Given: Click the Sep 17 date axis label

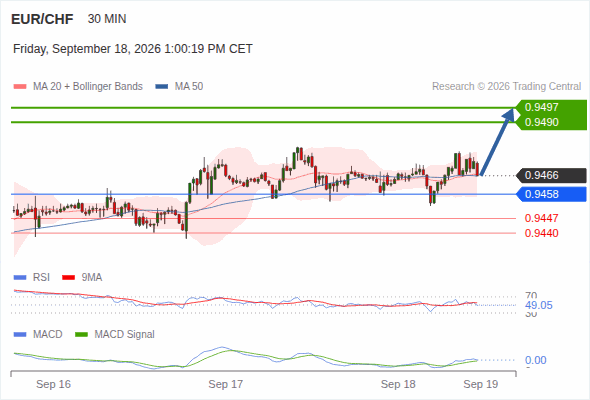Looking at the screenshot, I should click(226, 384).
